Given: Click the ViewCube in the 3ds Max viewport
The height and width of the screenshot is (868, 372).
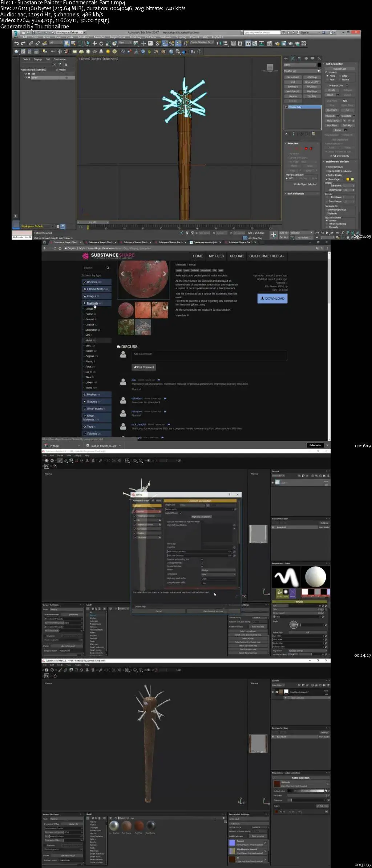Looking at the screenshot, I should click(x=270, y=67).
